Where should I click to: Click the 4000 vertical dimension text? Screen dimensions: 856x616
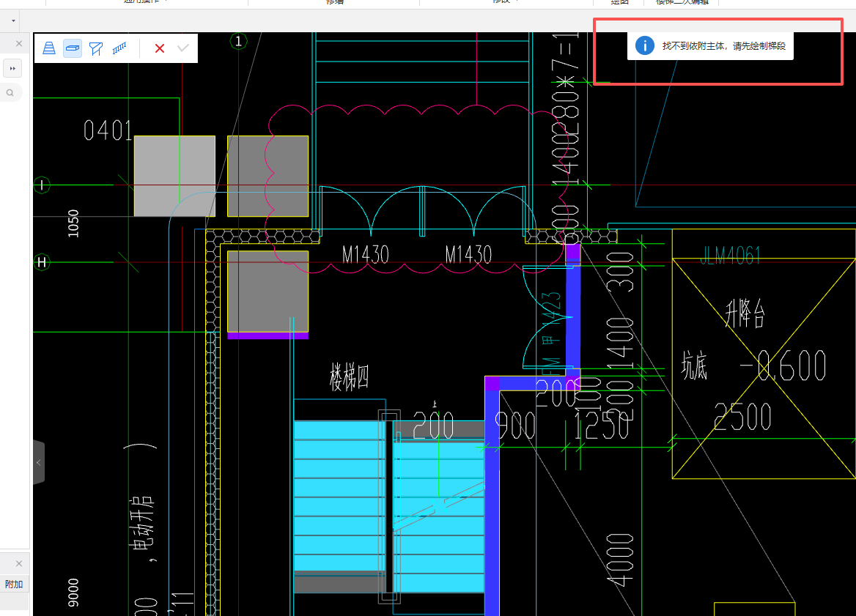[621, 560]
